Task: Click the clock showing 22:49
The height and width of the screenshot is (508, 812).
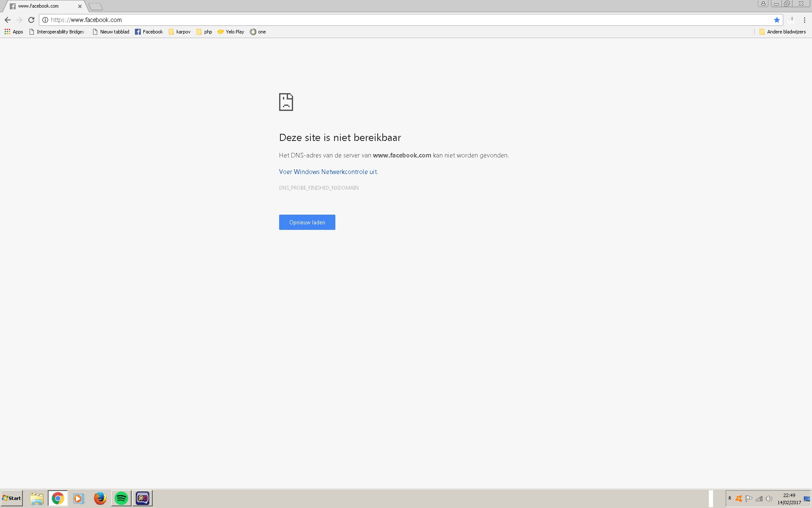Action: pyautogui.click(x=789, y=499)
